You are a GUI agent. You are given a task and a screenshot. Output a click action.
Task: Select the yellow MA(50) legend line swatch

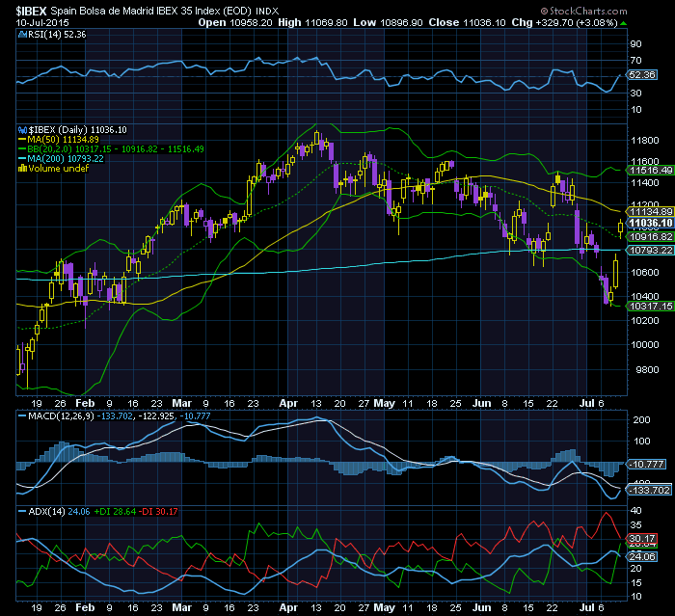22,140
